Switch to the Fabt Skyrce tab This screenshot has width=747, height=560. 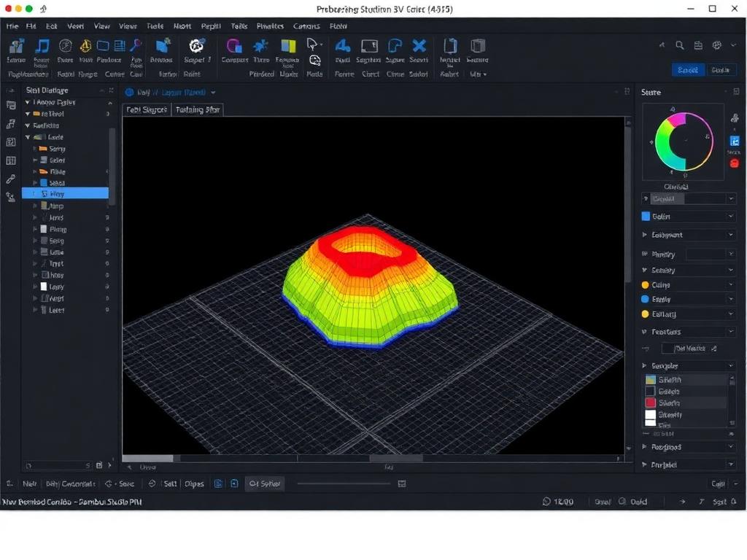point(147,109)
